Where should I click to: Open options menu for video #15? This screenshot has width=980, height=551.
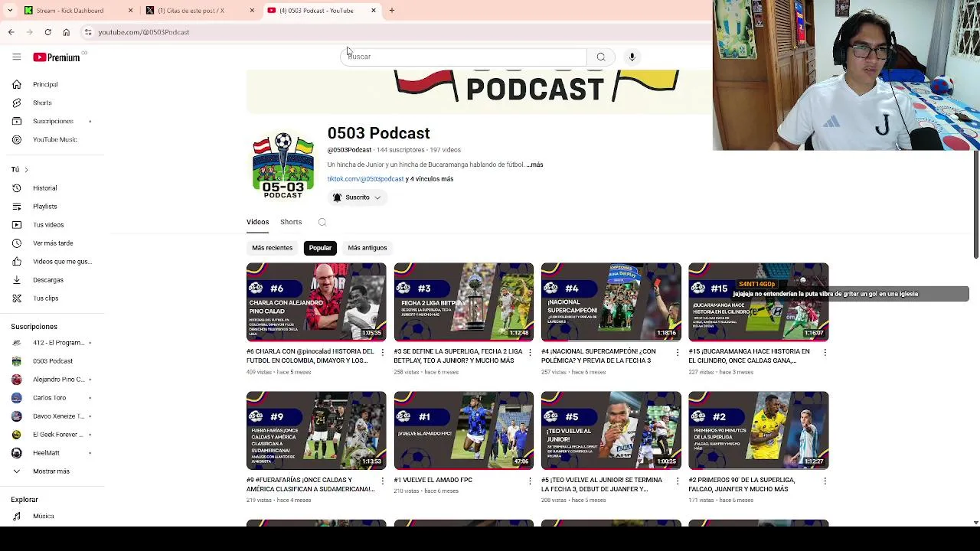(x=825, y=352)
